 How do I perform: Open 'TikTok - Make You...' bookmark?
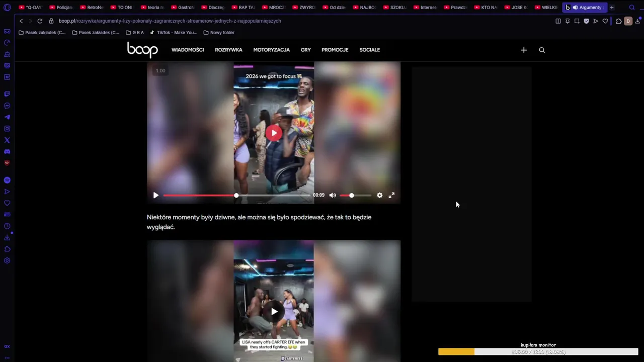[173, 33]
